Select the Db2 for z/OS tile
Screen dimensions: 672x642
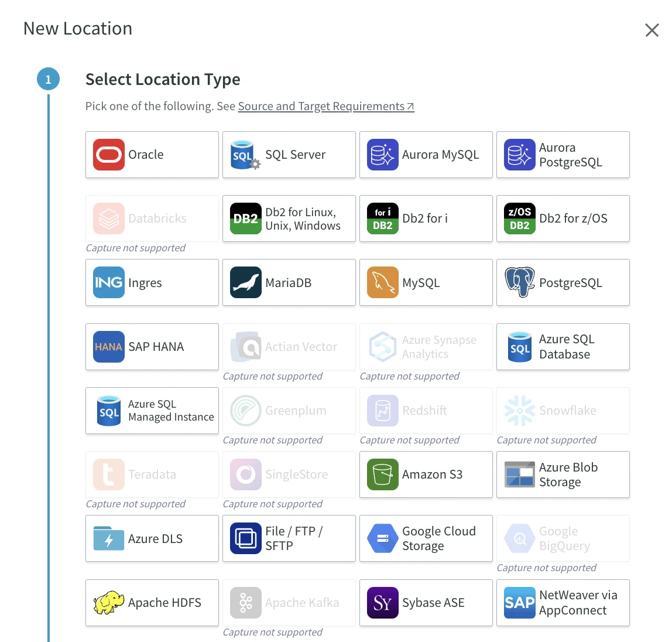[563, 218]
